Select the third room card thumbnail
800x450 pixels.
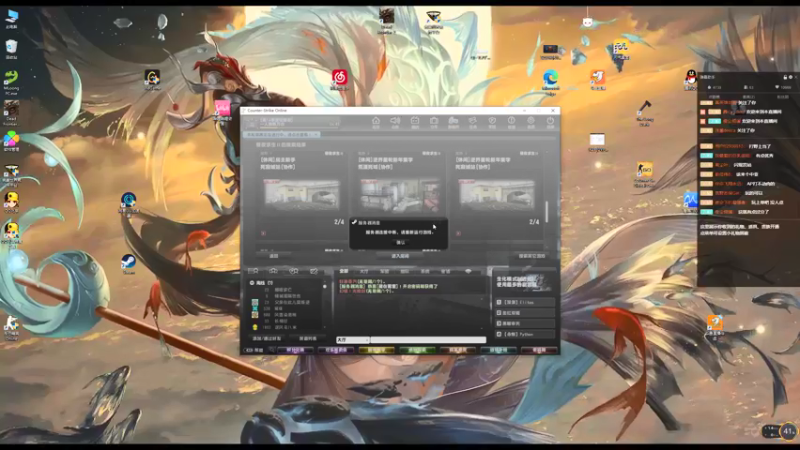tap(497, 194)
